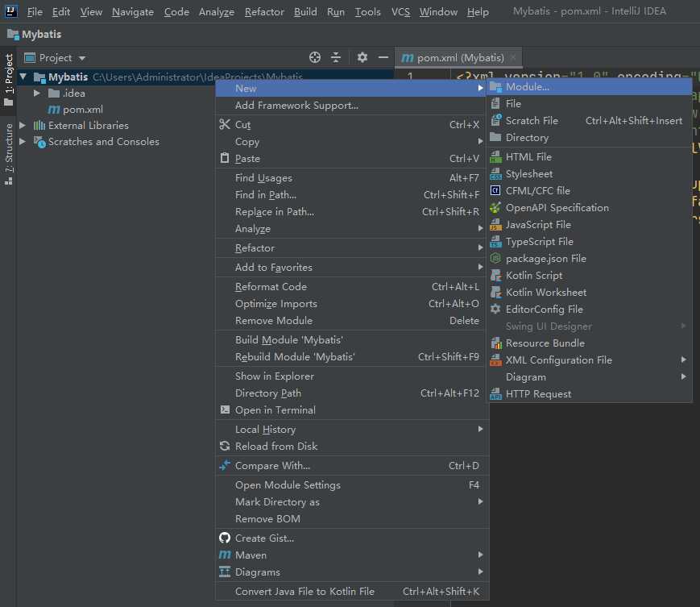700x607 pixels.
Task: Click the JavaScript File icon
Action: (495, 224)
